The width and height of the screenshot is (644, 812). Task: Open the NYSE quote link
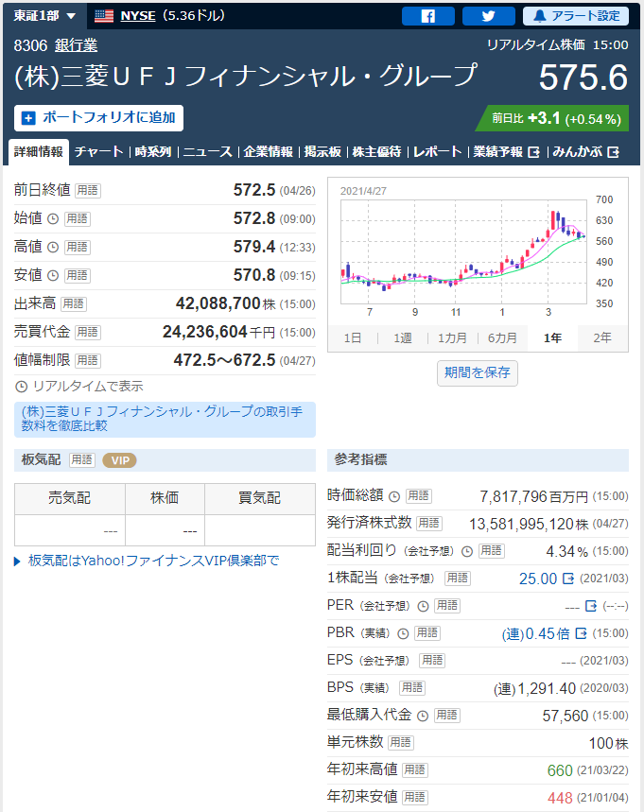138,16
